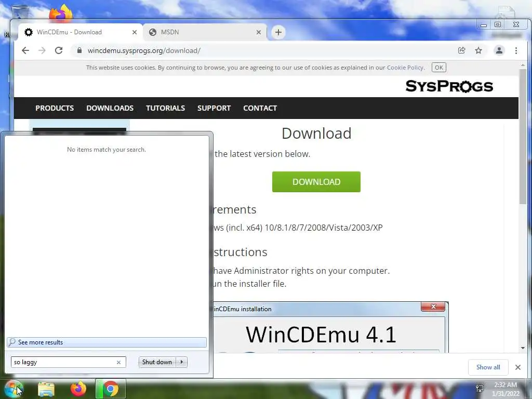Image resolution: width=532 pixels, height=399 pixels.
Task: Click the vertical scrollbar thumb
Action: 523,137
